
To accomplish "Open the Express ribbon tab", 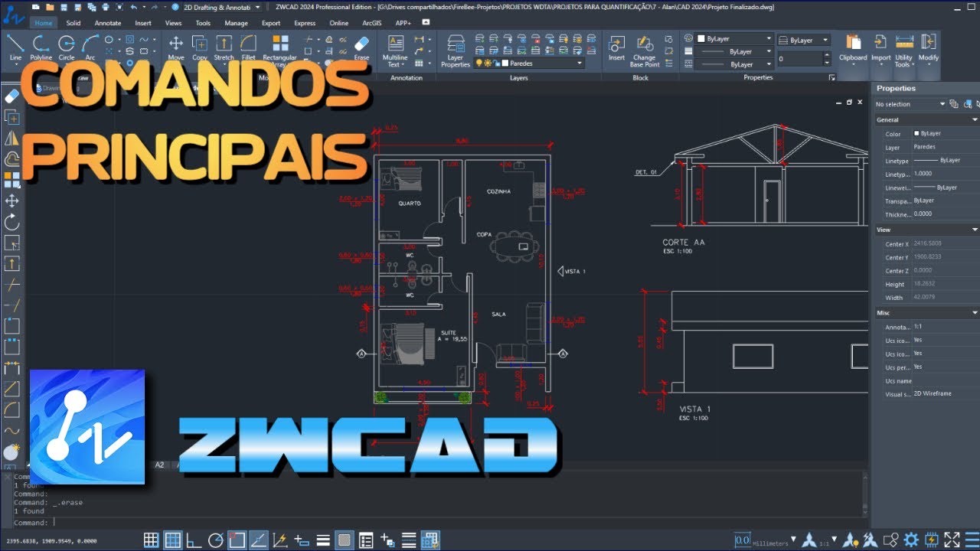I will tap(305, 23).
